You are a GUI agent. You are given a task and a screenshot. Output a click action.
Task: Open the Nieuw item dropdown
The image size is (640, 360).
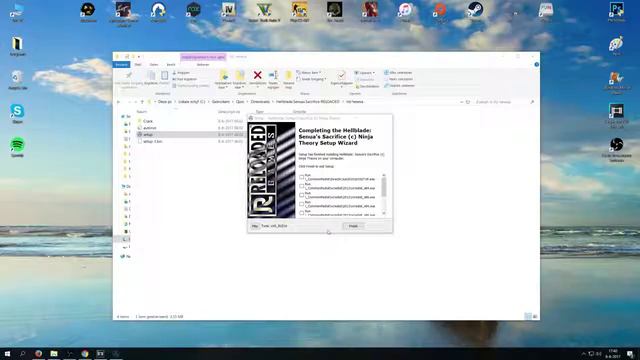pyautogui.click(x=309, y=73)
